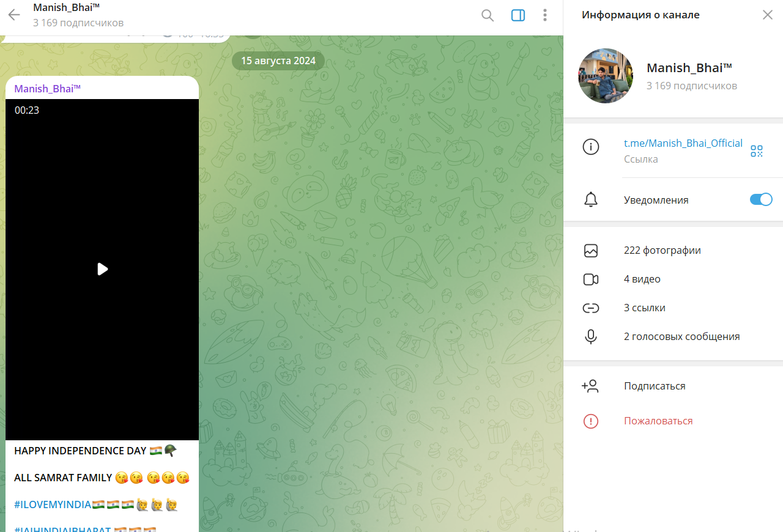Toggle the notifications switch off
The width and height of the screenshot is (783, 532).
[761, 199]
